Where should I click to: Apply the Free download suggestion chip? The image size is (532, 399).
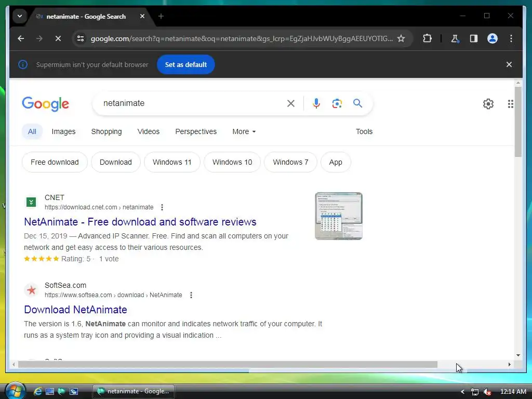click(x=55, y=162)
